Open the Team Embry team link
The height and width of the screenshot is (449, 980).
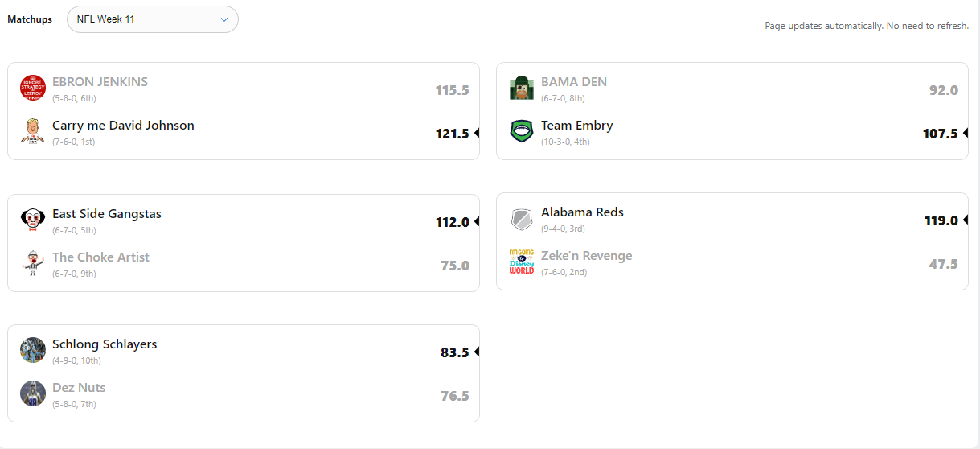coord(576,126)
